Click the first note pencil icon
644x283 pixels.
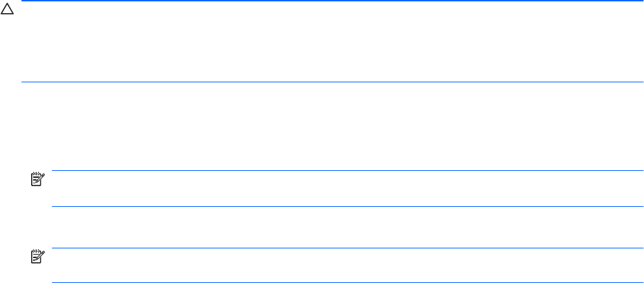37,180
